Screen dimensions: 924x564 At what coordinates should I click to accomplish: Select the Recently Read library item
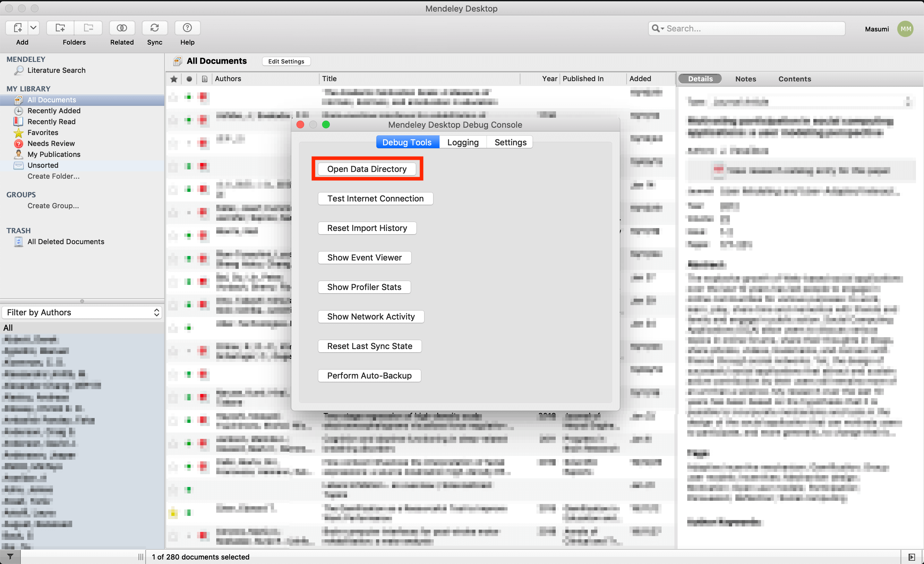[x=51, y=122]
